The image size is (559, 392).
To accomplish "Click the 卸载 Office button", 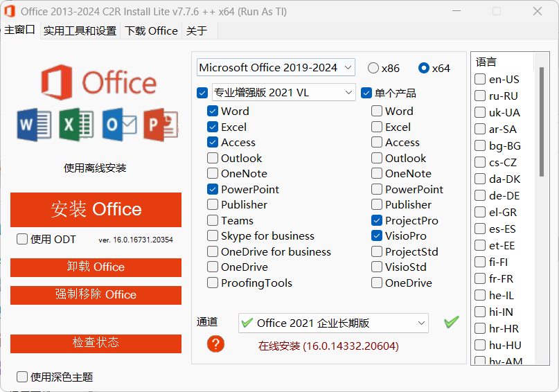I will (96, 267).
